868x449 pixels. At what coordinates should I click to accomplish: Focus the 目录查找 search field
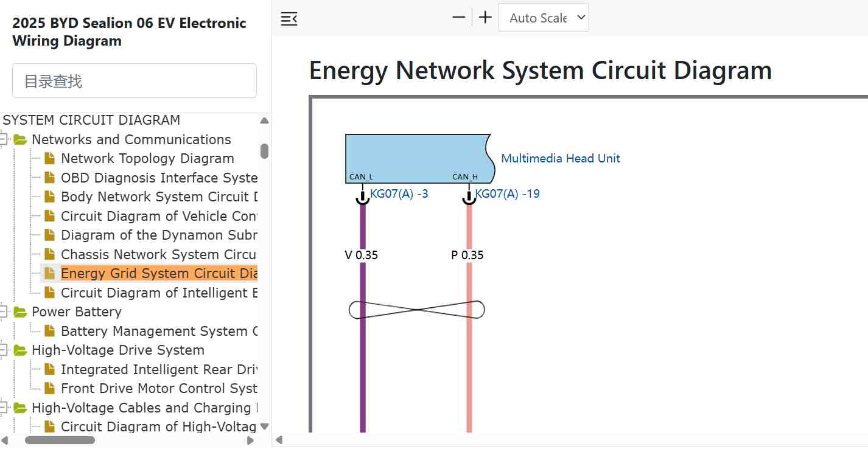[135, 81]
